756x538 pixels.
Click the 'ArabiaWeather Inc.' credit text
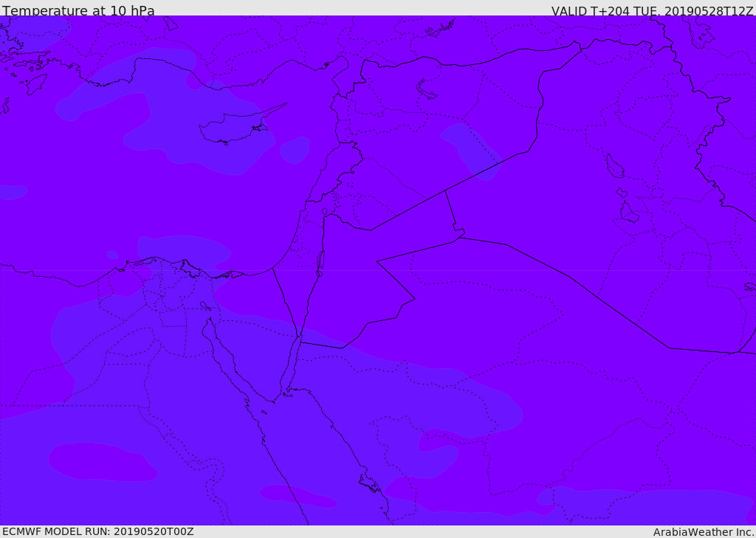[704, 532]
